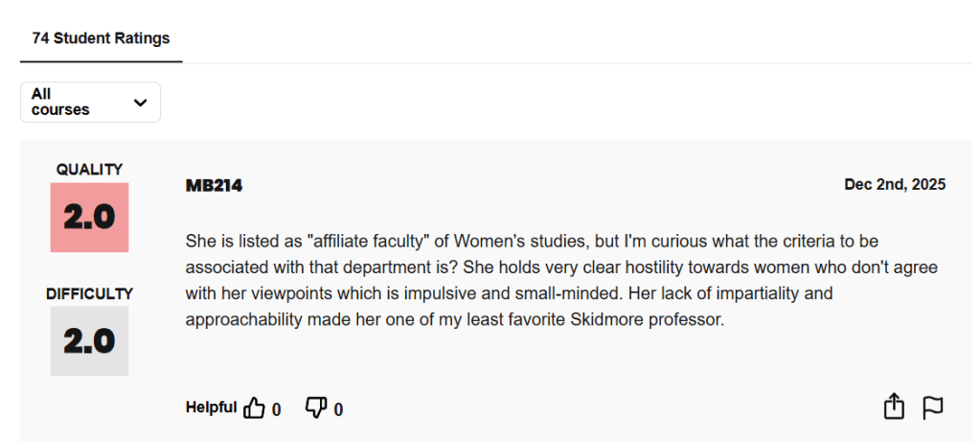
Task: Click the Dec 2nd, 2025 review date
Action: coord(895,184)
